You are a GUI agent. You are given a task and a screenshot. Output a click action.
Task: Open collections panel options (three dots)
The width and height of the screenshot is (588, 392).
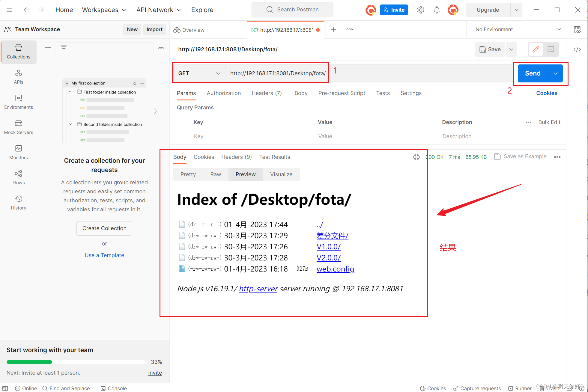coord(161,48)
